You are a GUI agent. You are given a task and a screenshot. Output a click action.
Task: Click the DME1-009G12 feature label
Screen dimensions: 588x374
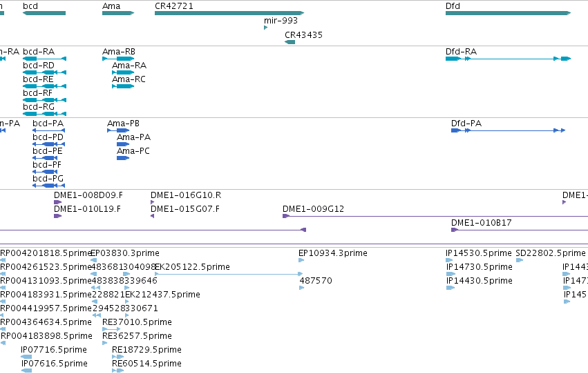[313, 209]
